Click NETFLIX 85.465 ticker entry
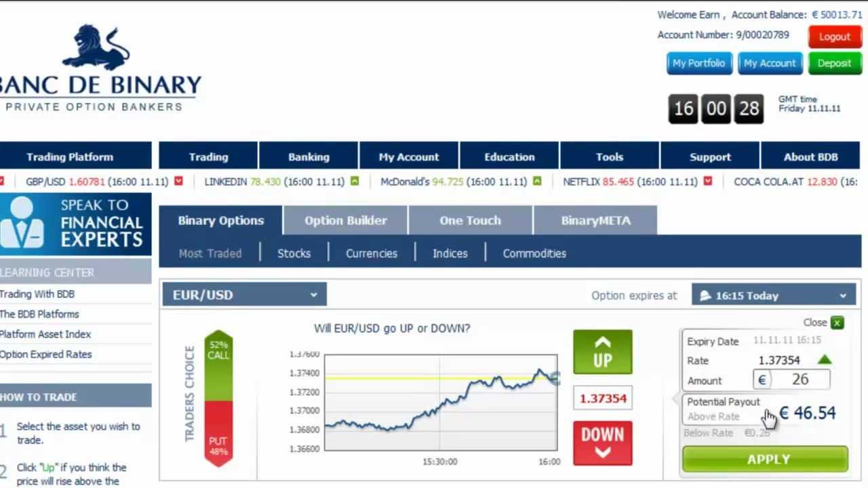Screen dimensions: 868x488 (x=631, y=182)
